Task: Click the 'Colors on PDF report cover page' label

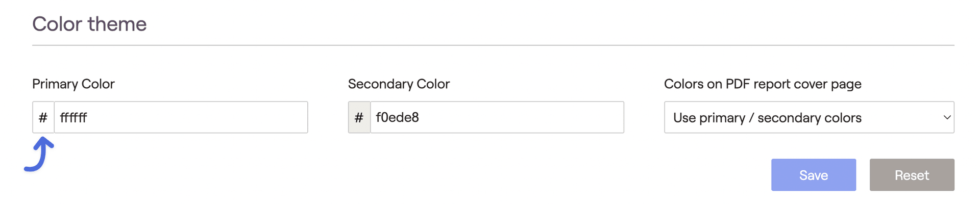Action: pyautogui.click(x=763, y=84)
